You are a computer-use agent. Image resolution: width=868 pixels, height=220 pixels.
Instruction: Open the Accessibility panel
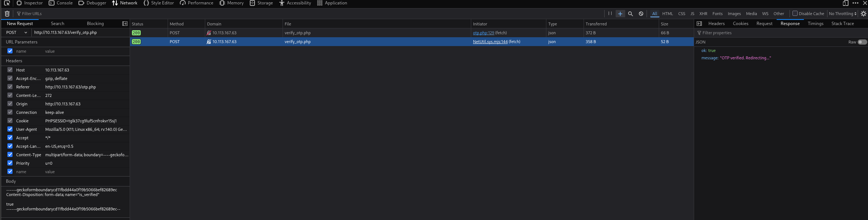(295, 3)
